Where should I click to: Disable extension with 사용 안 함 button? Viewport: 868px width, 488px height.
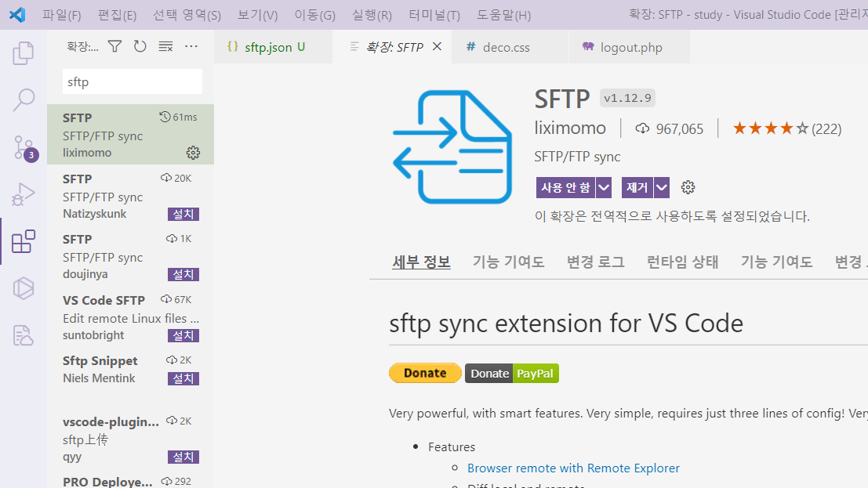click(565, 187)
